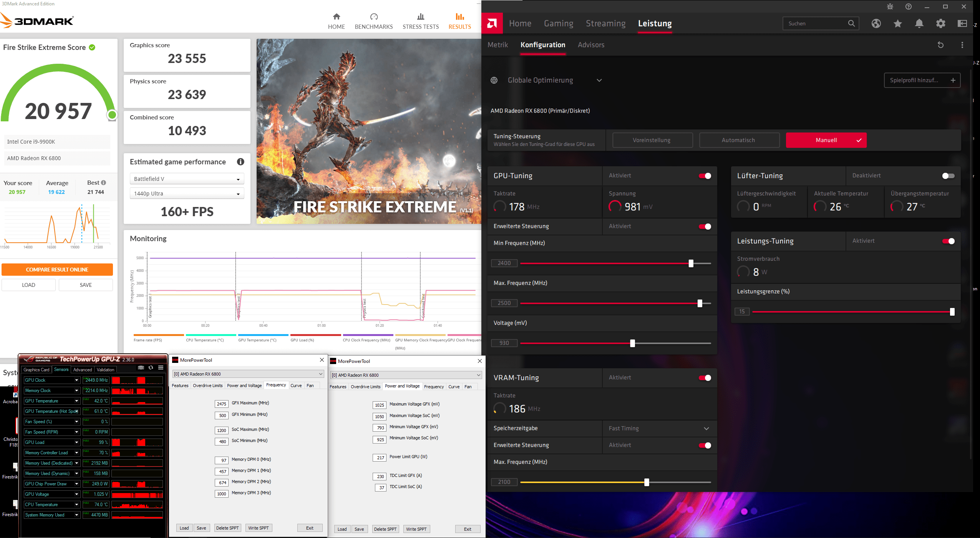980x538 pixels.
Task: Click the reset arrow icon in Konfiguration
Action: tap(940, 45)
